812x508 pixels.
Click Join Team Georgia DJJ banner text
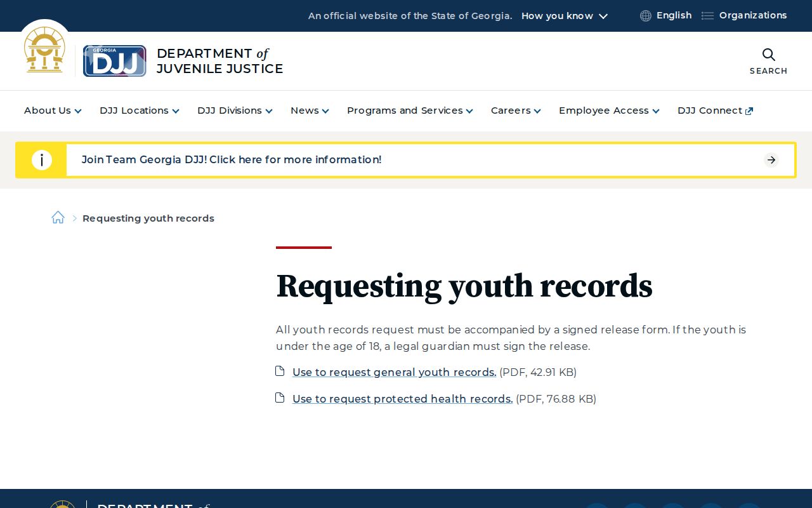click(232, 160)
